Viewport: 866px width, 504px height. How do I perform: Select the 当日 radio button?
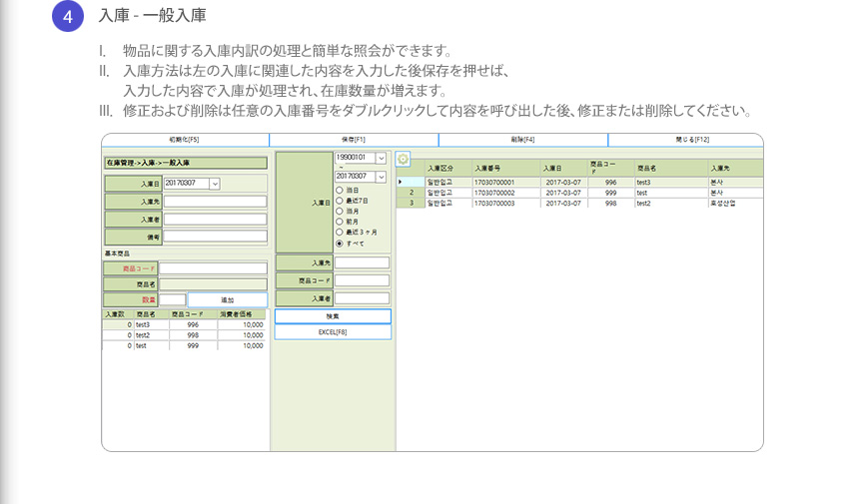(340, 190)
